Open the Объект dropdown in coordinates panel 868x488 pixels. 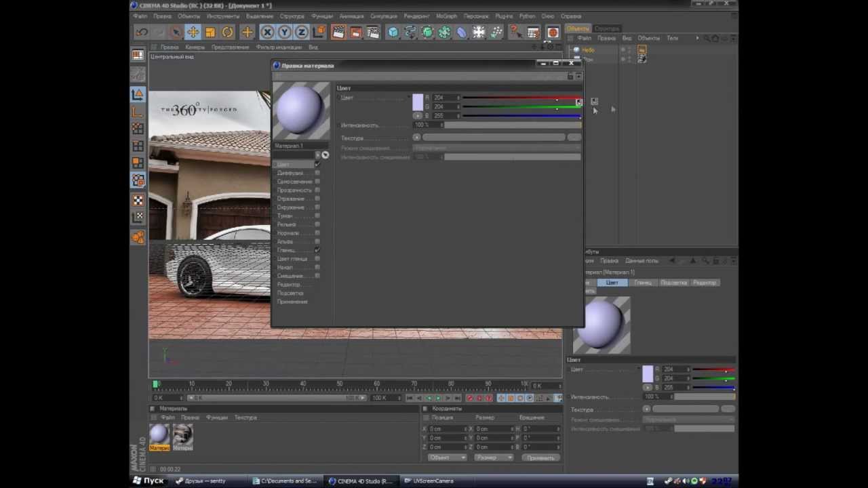[x=448, y=457]
